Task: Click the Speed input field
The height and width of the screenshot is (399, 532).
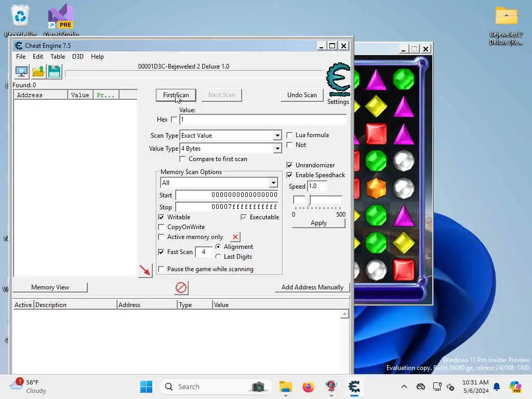Action: tap(317, 187)
